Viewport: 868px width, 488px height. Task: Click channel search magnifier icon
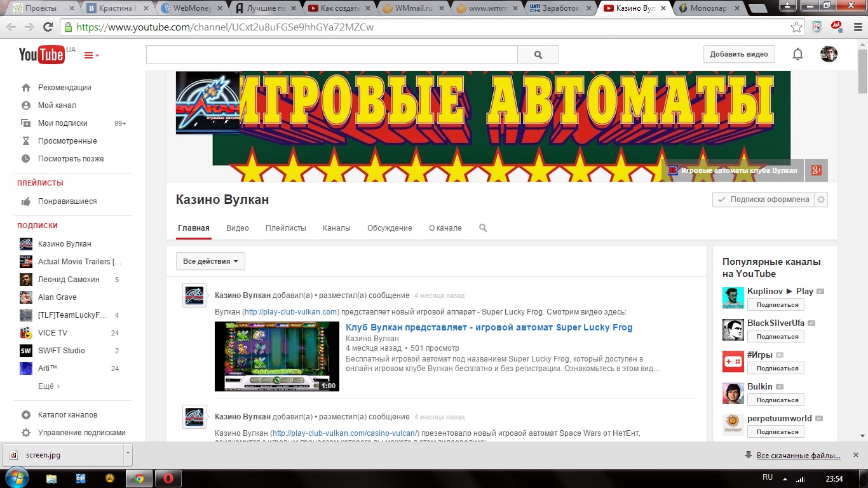(x=483, y=228)
